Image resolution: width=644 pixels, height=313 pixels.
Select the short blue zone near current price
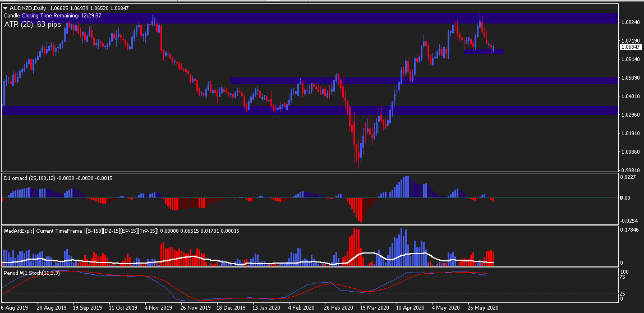484,52
